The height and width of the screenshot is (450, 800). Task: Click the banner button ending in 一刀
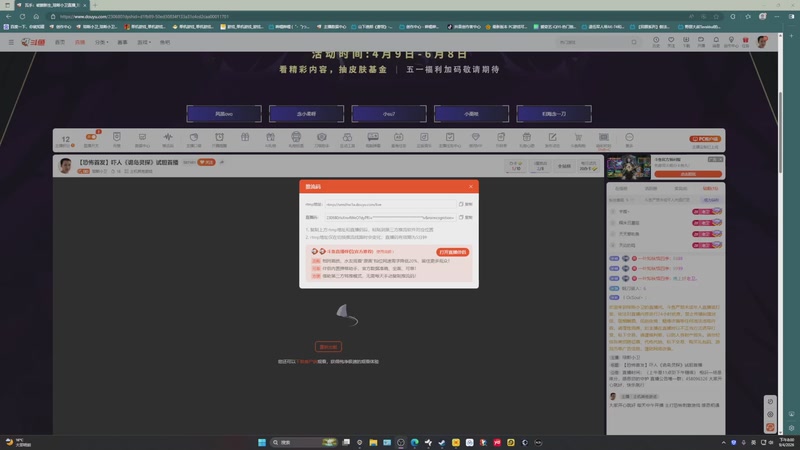click(554, 114)
